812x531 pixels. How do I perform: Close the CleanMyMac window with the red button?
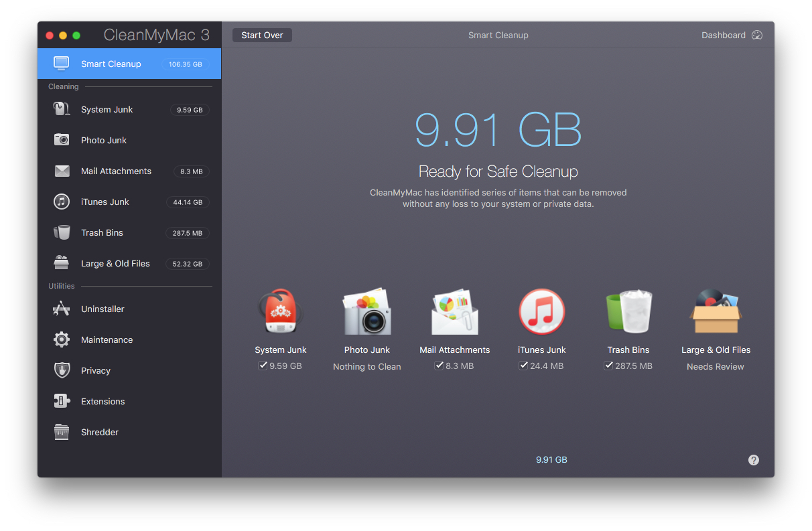pos(49,35)
